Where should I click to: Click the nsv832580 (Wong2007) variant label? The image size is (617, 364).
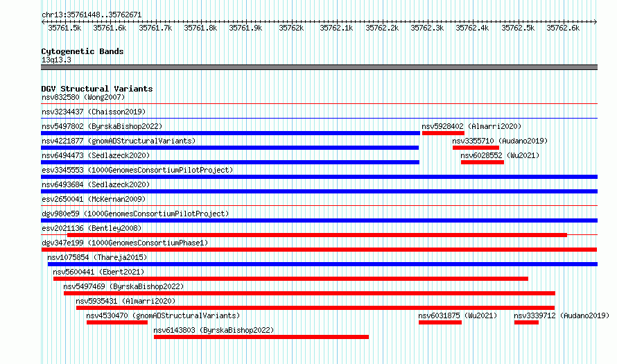[x=83, y=97]
